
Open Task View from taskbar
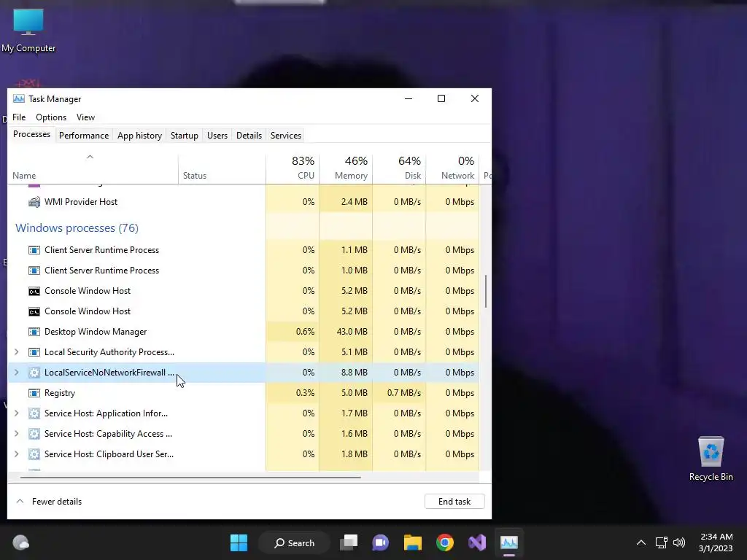click(x=349, y=542)
